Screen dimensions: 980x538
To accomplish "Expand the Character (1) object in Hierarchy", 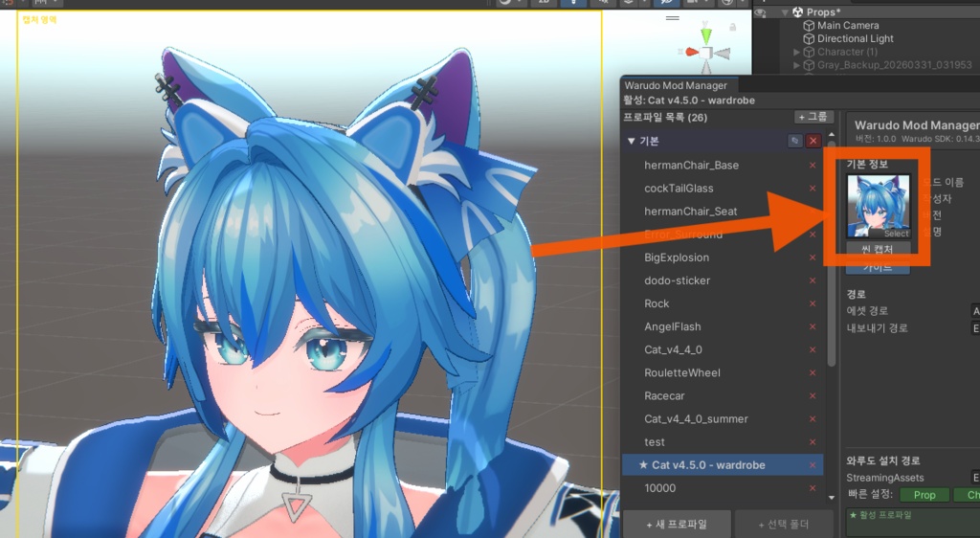I will [797, 52].
